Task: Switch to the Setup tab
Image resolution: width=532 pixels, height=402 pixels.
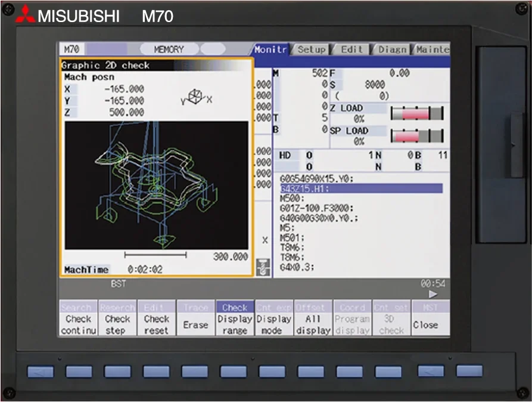Action: coord(311,50)
